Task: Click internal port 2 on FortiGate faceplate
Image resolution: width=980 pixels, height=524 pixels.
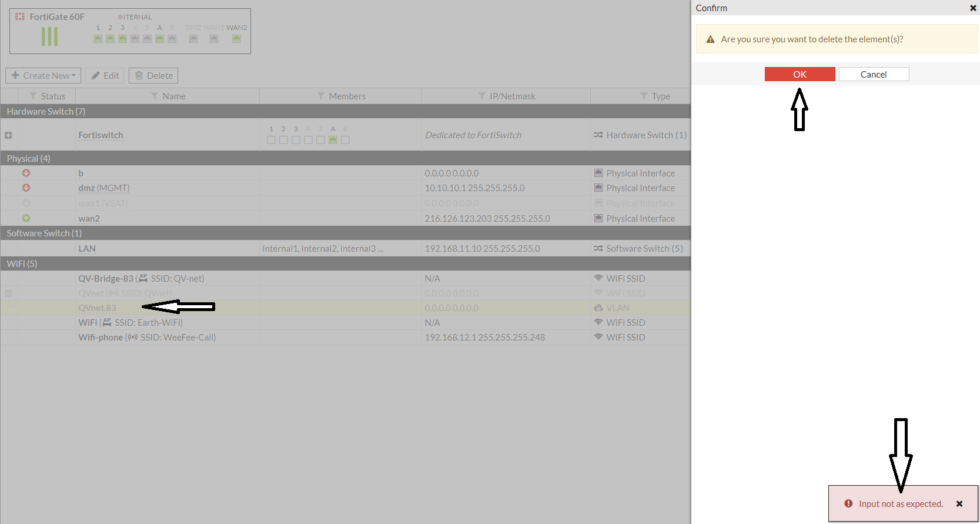Action: pos(110,39)
